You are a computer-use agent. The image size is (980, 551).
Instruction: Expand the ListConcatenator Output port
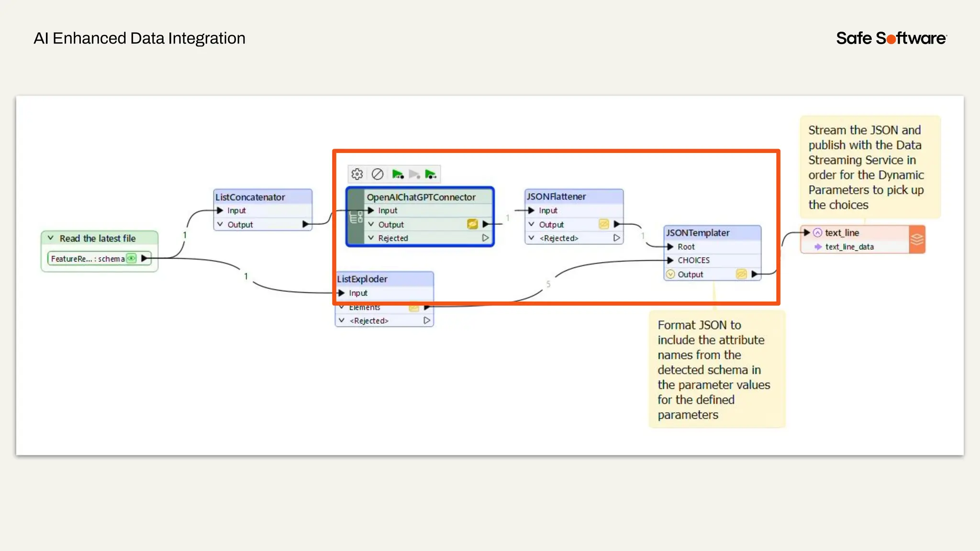pos(220,224)
